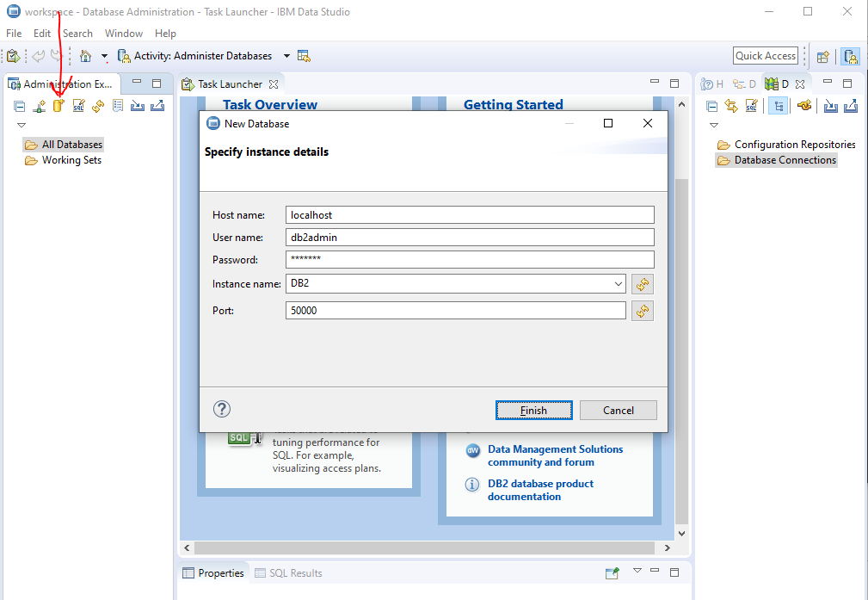
Task: Click the Password input field
Action: pyautogui.click(x=470, y=259)
